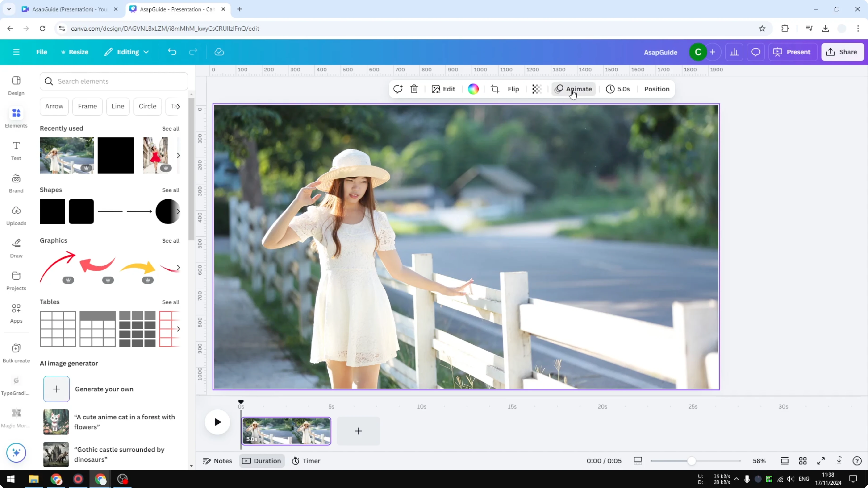Screen dimensions: 868x488
Task: Open the color picker in the toolbar
Action: pos(473,89)
